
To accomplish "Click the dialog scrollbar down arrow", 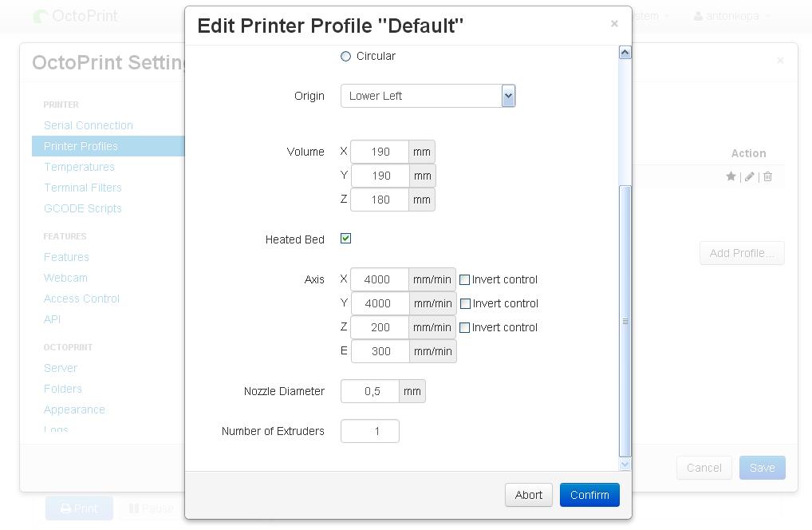I will pyautogui.click(x=625, y=465).
